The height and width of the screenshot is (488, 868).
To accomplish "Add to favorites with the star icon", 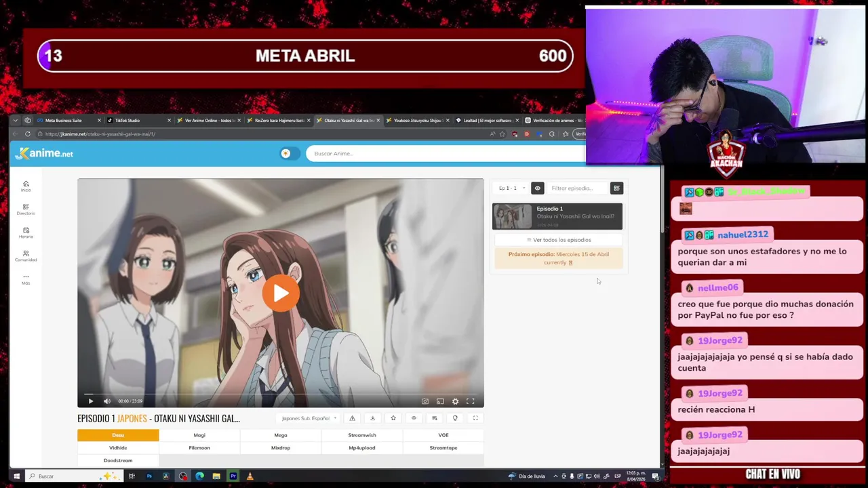I will pos(393,418).
